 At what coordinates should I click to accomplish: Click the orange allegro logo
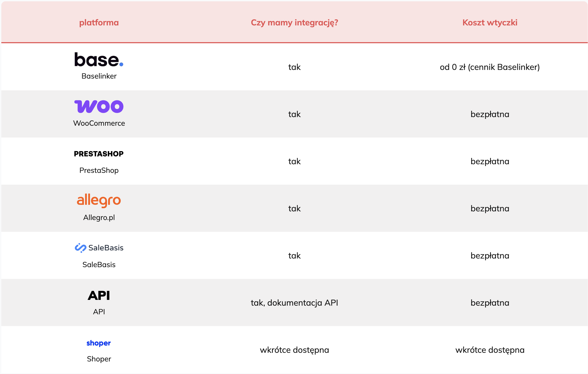(99, 201)
